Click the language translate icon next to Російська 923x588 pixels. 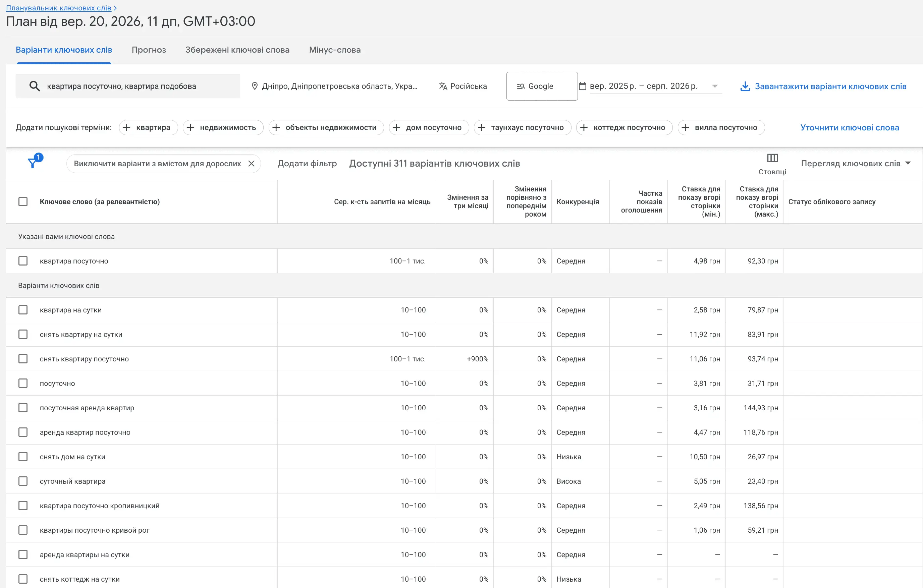coord(443,86)
